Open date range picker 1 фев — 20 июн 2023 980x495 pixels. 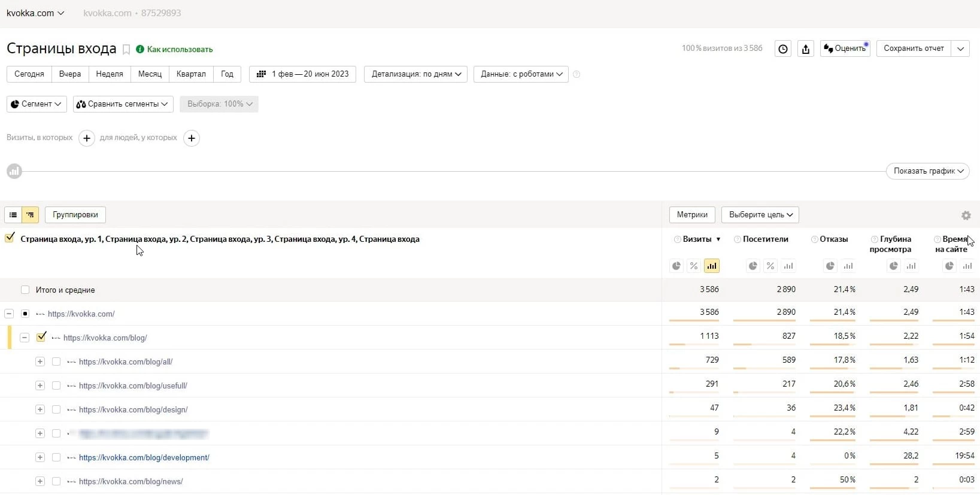tap(302, 74)
